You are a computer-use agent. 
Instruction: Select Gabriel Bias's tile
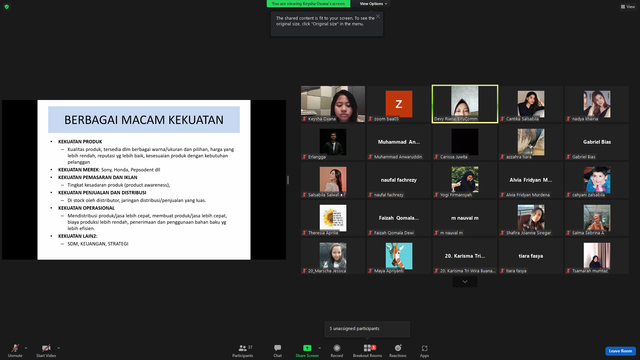tap(597, 142)
